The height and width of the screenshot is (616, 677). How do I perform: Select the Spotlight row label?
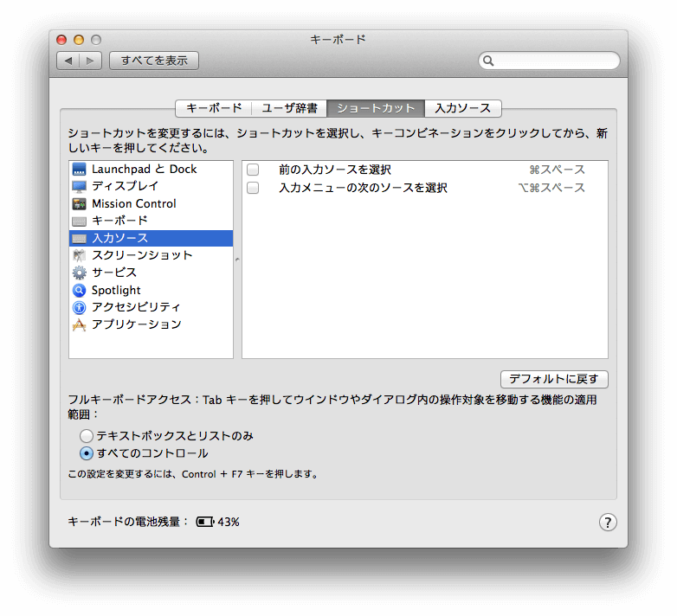pyautogui.click(x=116, y=291)
